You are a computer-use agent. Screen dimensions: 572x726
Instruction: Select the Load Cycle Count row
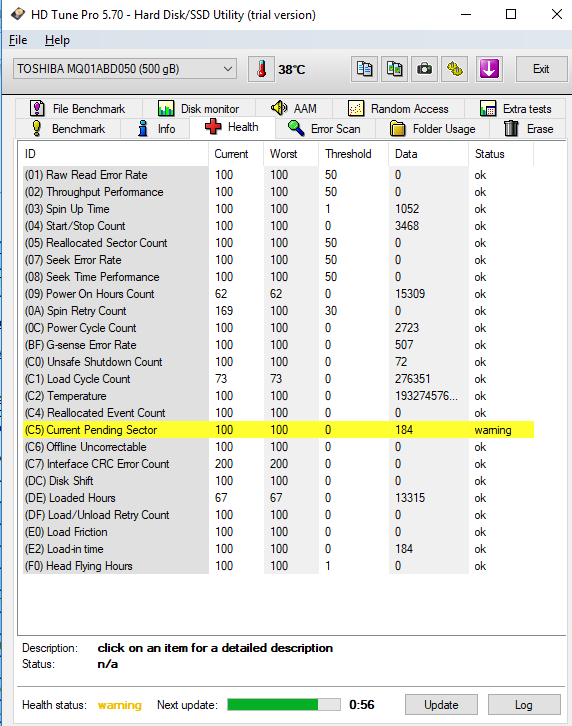click(278, 379)
